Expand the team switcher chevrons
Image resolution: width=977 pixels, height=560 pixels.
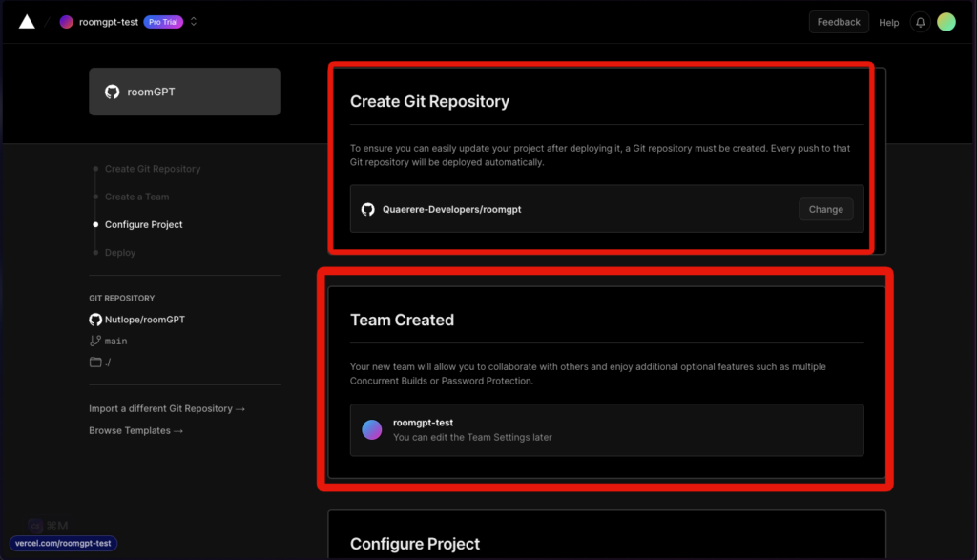pyautogui.click(x=194, y=22)
